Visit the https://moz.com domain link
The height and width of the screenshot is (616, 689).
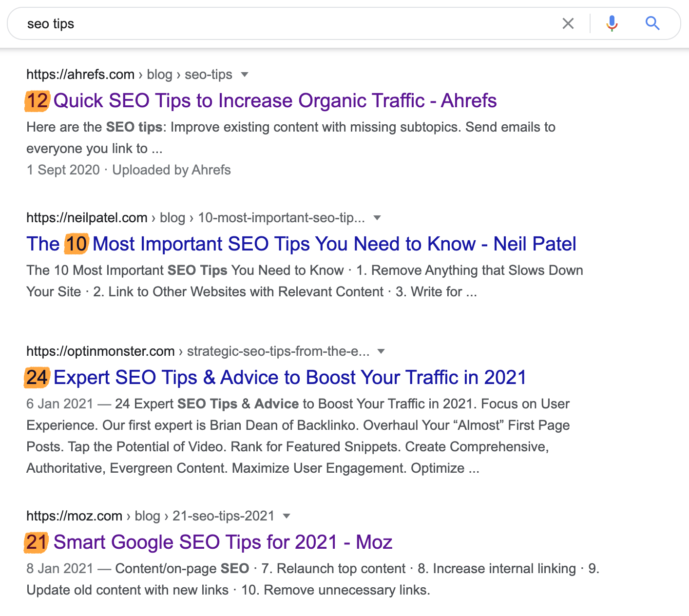point(74,516)
